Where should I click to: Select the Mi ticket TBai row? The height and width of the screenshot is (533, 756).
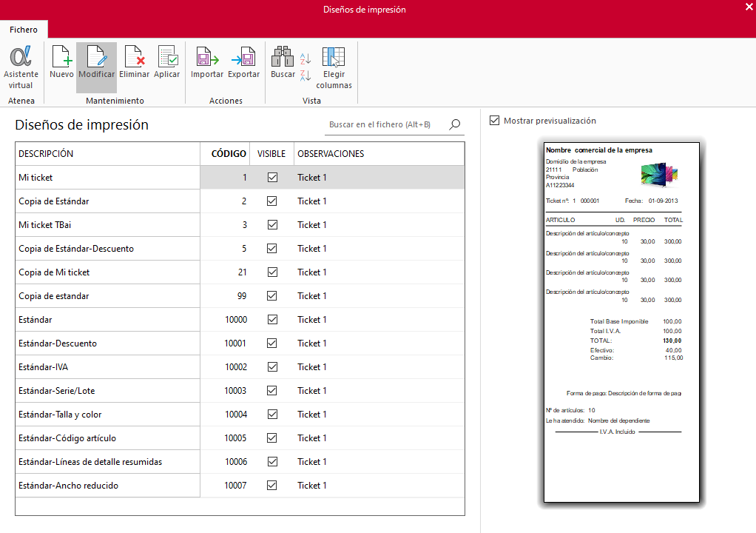240,225
